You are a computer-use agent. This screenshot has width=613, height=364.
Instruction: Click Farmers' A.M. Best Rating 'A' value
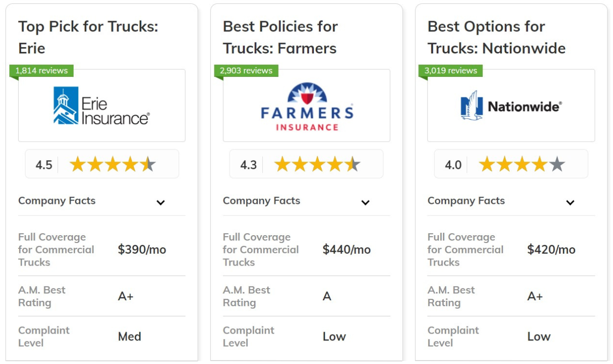pyautogui.click(x=327, y=296)
